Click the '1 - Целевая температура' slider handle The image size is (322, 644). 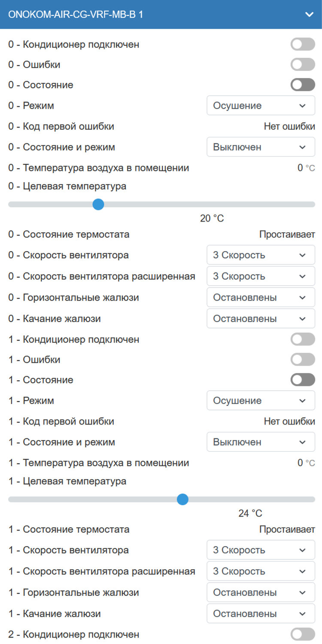(183, 499)
